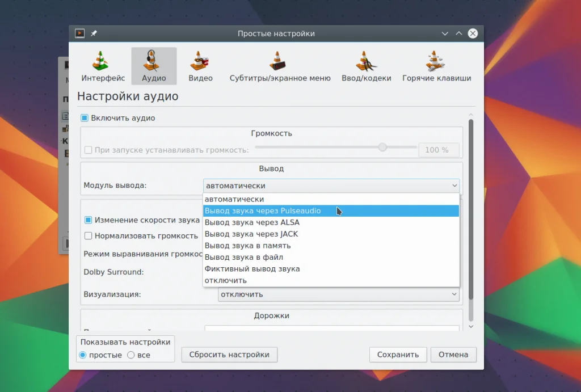Click the Дорожки section heading
Viewport: 581px width, 392px height.
tap(272, 315)
